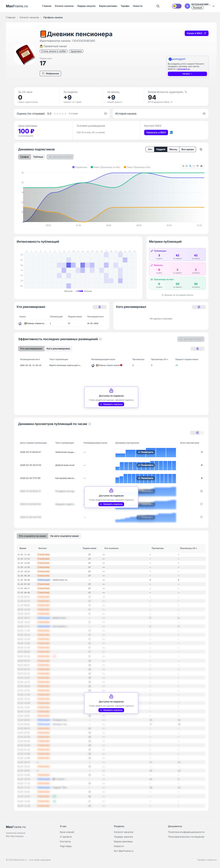Click the Начать button in pomogach banner

point(187,74)
